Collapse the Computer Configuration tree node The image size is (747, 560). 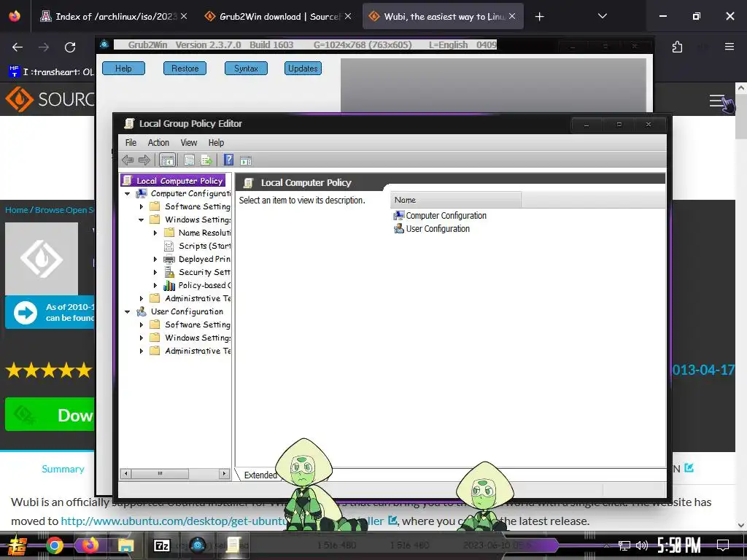(127, 194)
